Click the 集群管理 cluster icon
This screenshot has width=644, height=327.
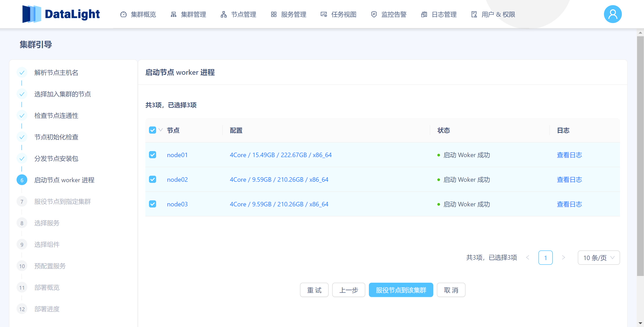click(174, 15)
